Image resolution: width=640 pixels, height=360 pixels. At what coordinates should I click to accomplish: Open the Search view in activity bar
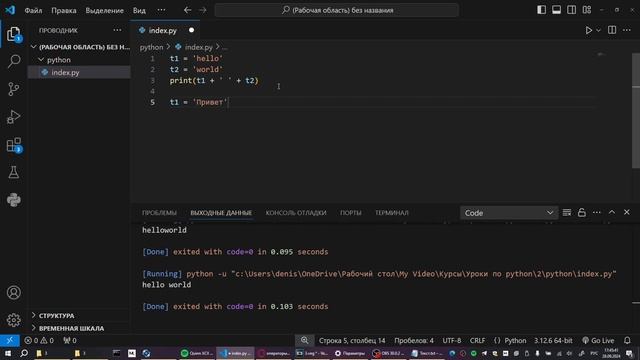13,62
